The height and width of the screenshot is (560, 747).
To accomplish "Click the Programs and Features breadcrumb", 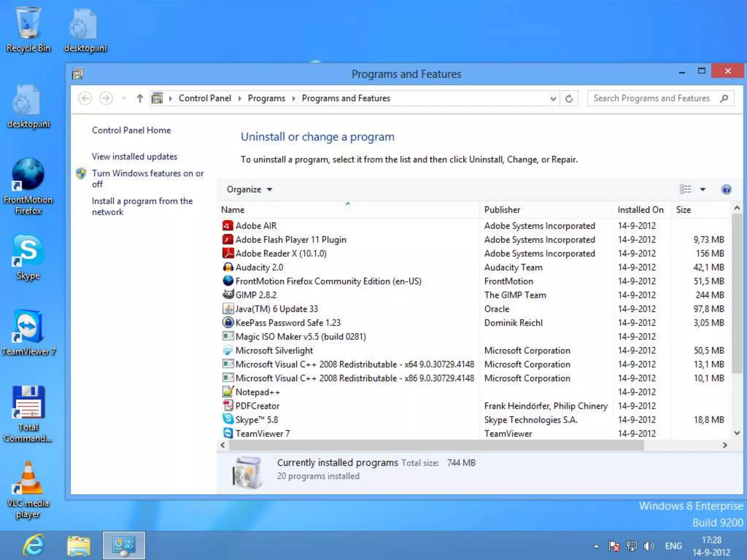I will point(346,98).
